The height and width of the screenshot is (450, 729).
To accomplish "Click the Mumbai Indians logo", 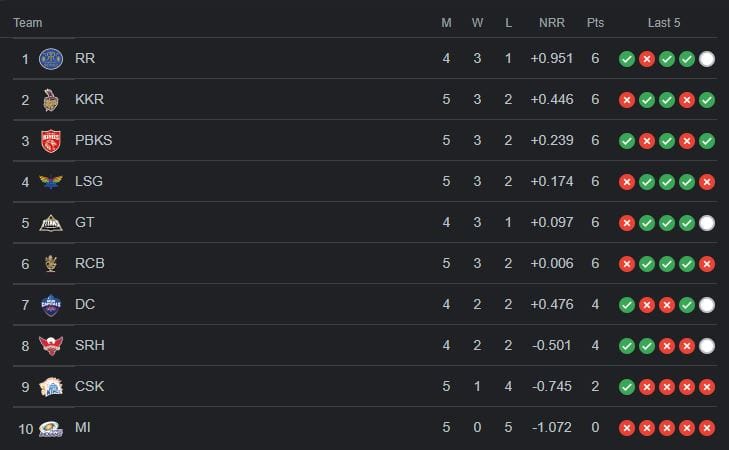I will coord(51,428).
